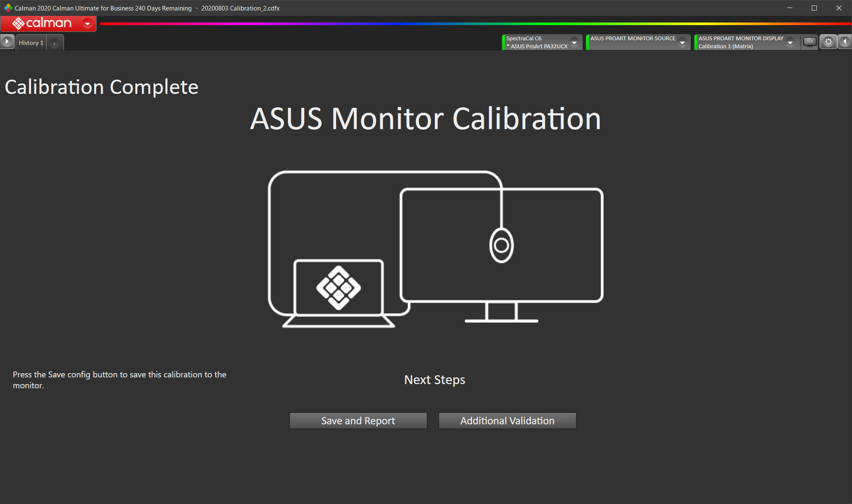Click the Save and Report button
This screenshot has width=852, height=504.
pos(358,421)
